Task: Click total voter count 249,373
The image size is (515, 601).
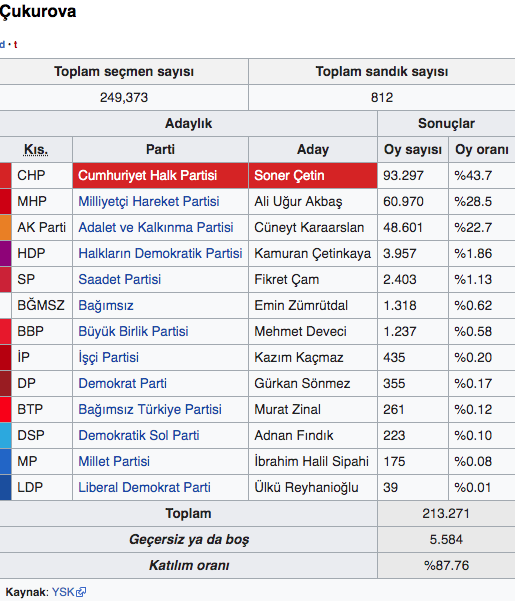Action: 124,98
